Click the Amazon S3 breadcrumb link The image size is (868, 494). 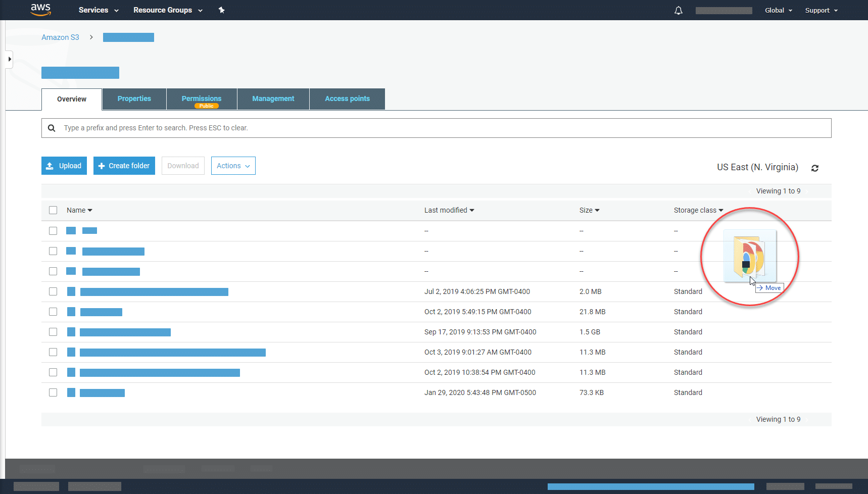(x=60, y=37)
